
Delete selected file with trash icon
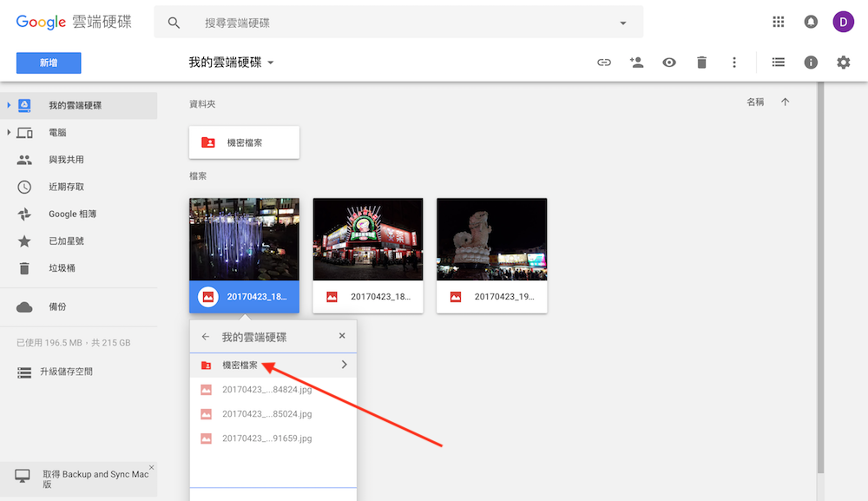(701, 63)
